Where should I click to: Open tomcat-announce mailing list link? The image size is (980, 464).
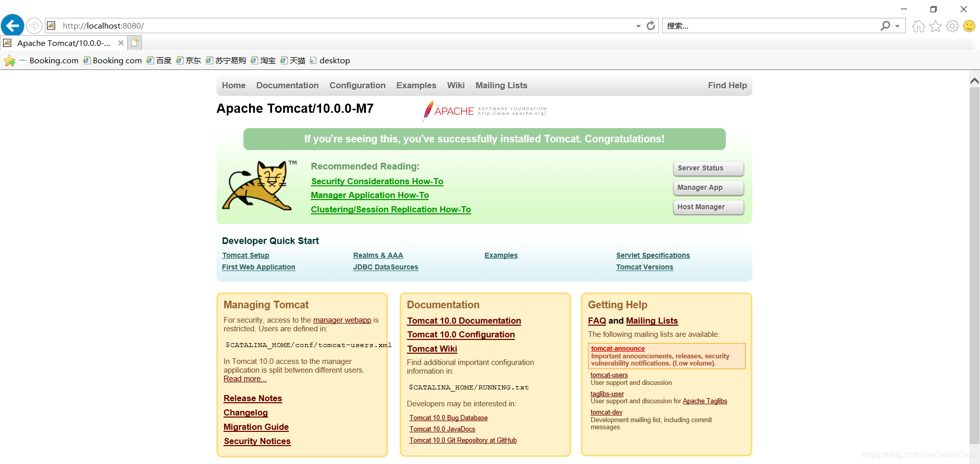point(618,348)
